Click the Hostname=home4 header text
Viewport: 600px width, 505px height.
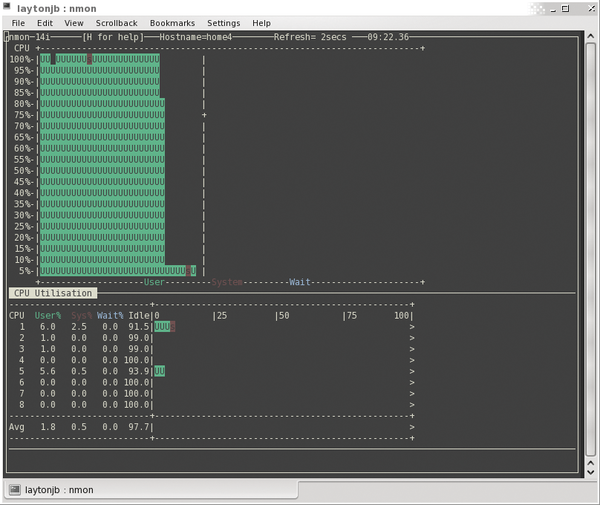pos(196,37)
